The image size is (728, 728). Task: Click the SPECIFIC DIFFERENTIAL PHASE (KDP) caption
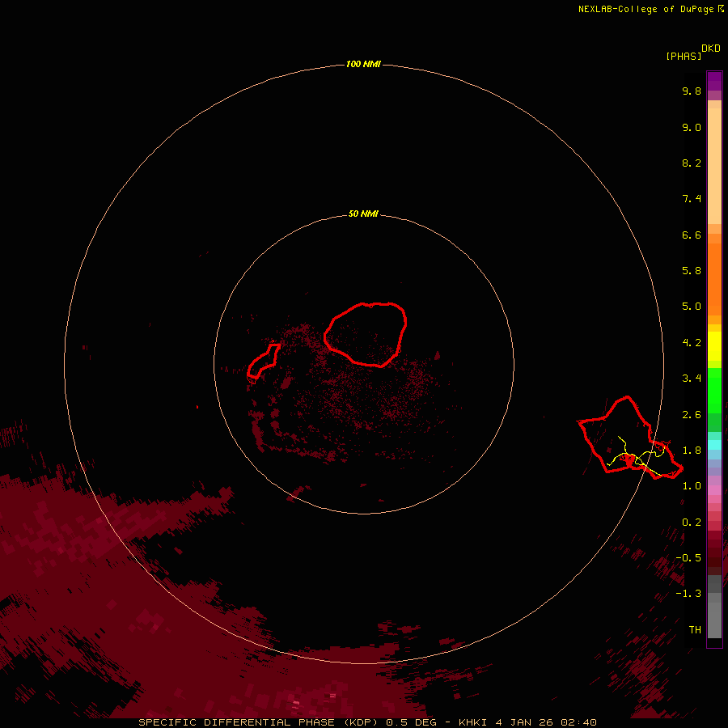(x=257, y=722)
